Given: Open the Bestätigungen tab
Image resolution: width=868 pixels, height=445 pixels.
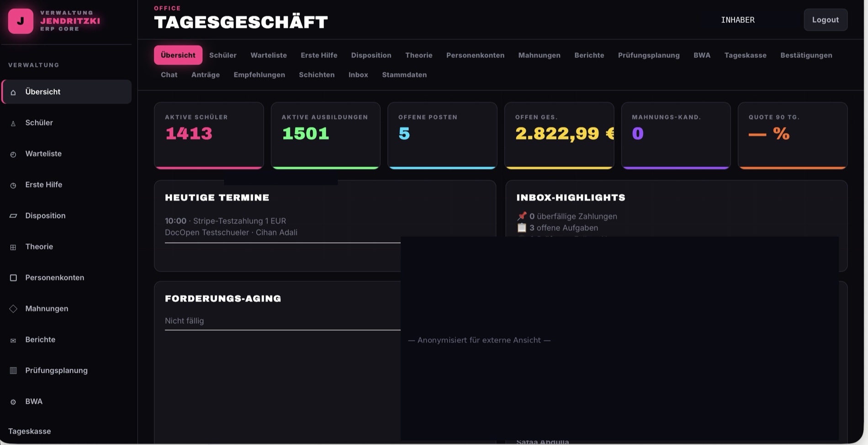Looking at the screenshot, I should click(806, 55).
